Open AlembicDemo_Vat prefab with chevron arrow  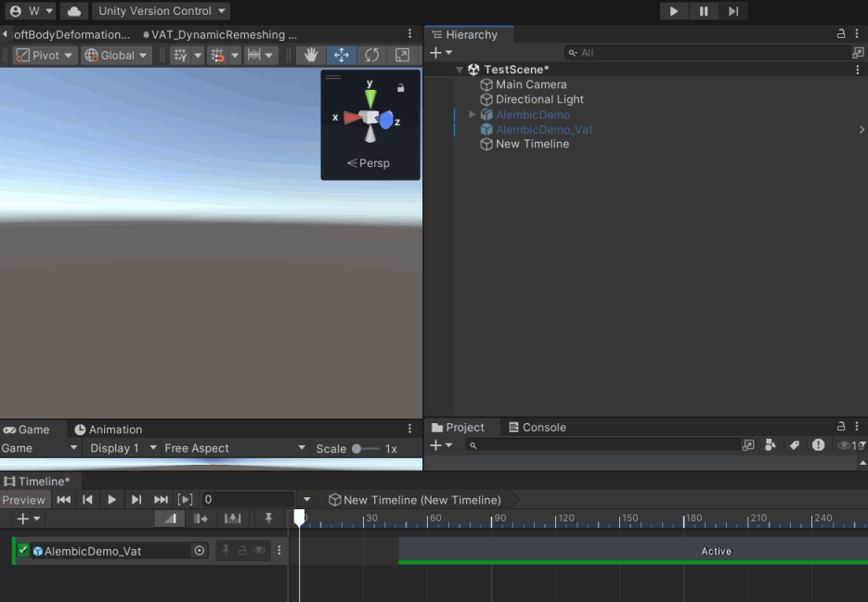[x=862, y=130]
